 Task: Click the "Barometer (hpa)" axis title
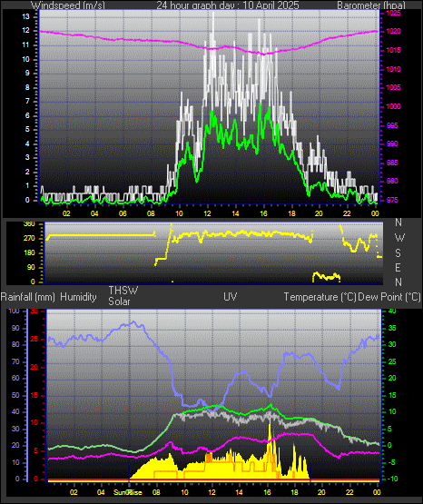click(x=371, y=5)
